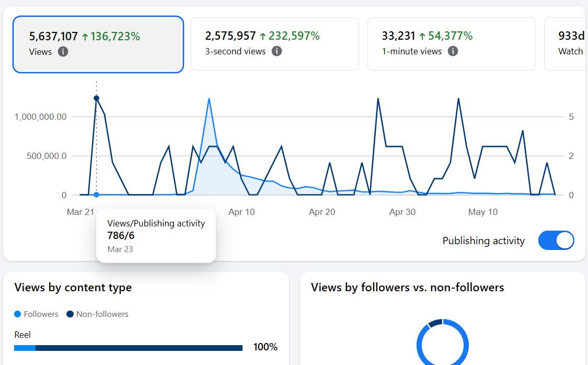Click the Mar 21 axis label
This screenshot has height=365, width=588.
[80, 212]
